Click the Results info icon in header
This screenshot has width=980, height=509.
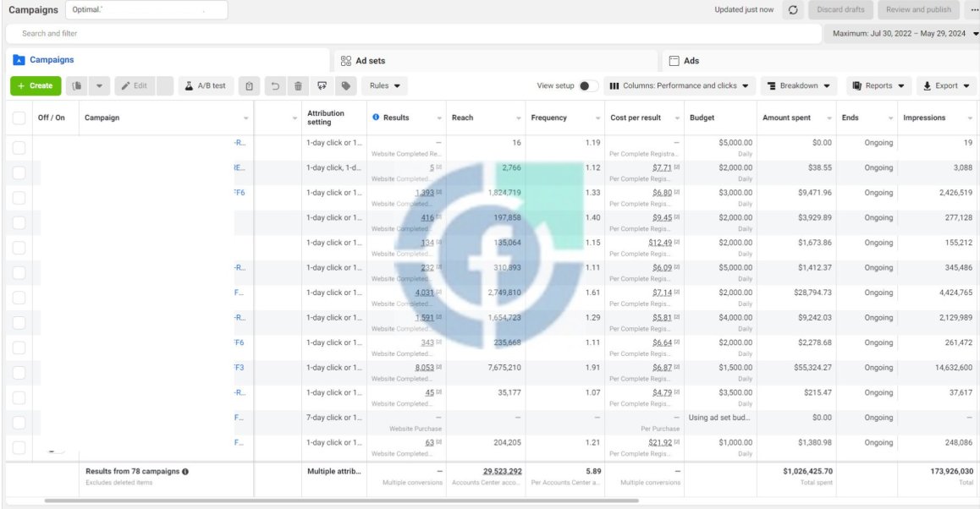pyautogui.click(x=376, y=118)
